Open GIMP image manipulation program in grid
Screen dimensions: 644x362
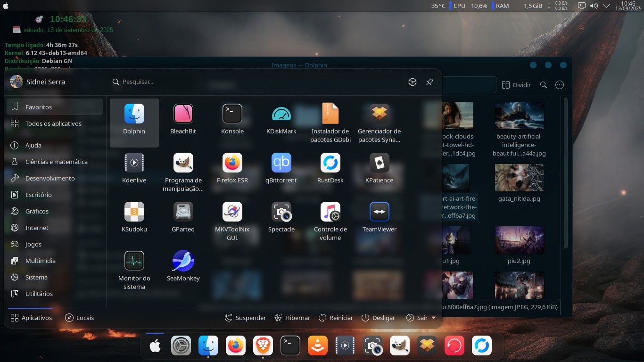click(183, 172)
